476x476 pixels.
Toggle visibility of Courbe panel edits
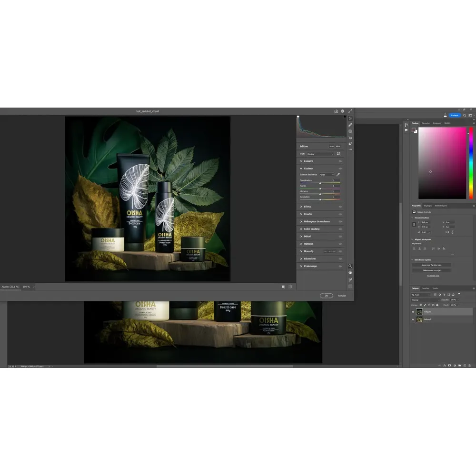[x=340, y=214]
